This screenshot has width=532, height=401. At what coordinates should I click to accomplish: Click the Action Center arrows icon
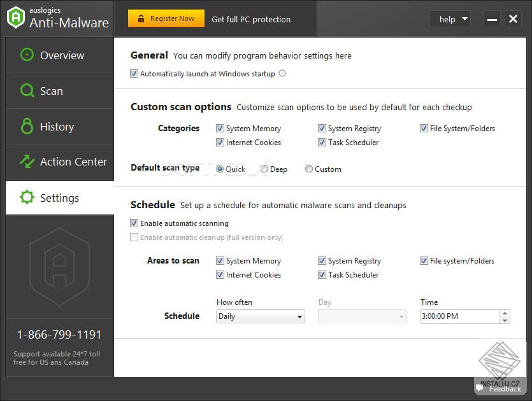click(x=27, y=161)
